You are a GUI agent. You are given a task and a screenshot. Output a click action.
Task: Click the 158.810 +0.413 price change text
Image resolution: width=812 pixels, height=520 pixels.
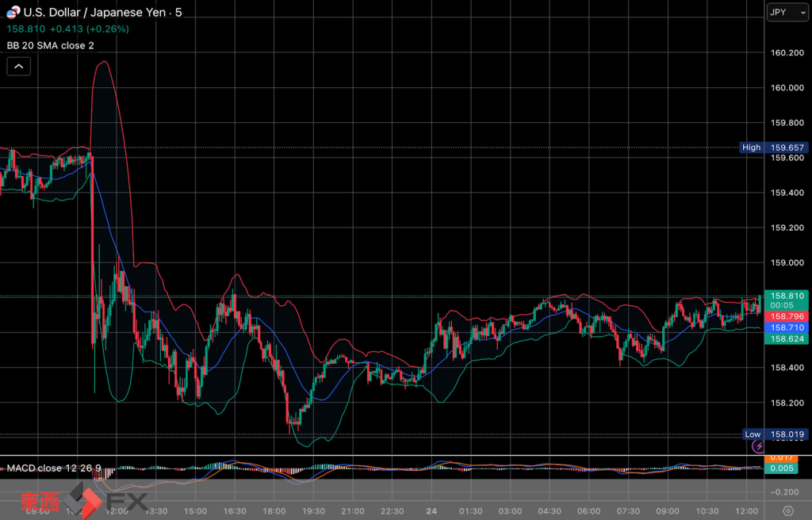click(67, 29)
